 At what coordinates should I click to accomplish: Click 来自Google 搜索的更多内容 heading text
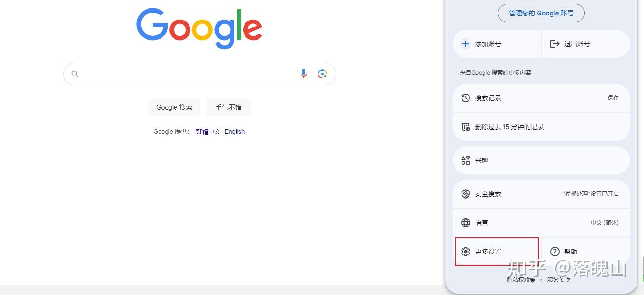496,73
